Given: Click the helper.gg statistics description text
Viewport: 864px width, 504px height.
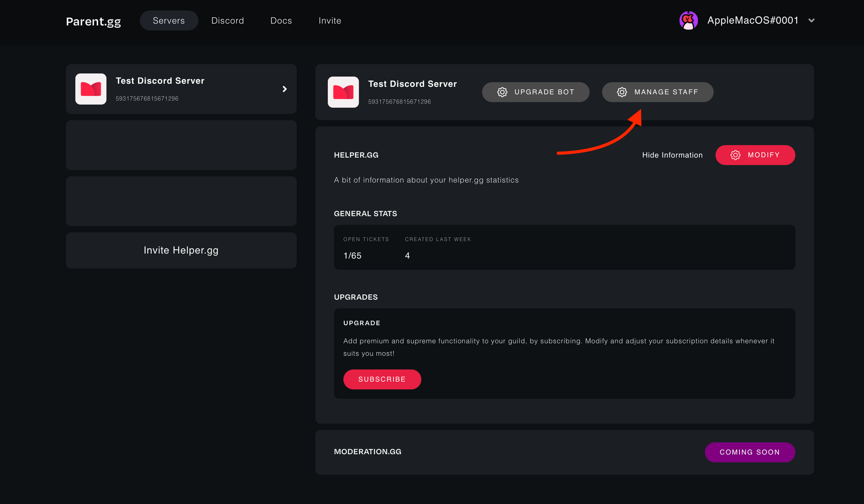Looking at the screenshot, I should coord(426,180).
